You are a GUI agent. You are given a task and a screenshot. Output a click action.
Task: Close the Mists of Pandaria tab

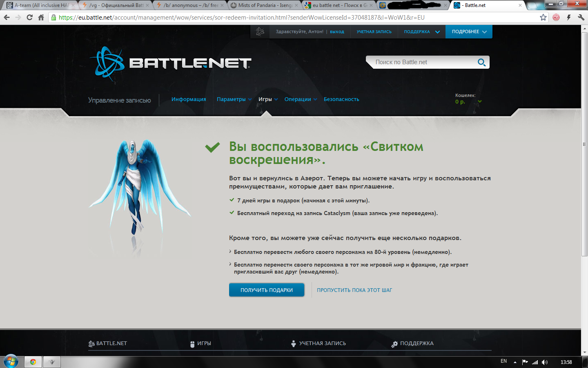pyautogui.click(x=296, y=5)
